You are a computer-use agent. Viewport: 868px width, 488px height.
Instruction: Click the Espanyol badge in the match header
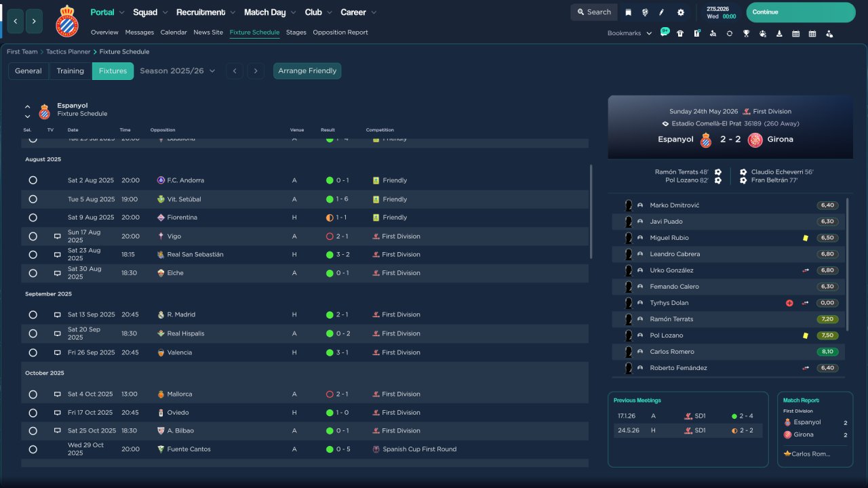[x=706, y=140]
